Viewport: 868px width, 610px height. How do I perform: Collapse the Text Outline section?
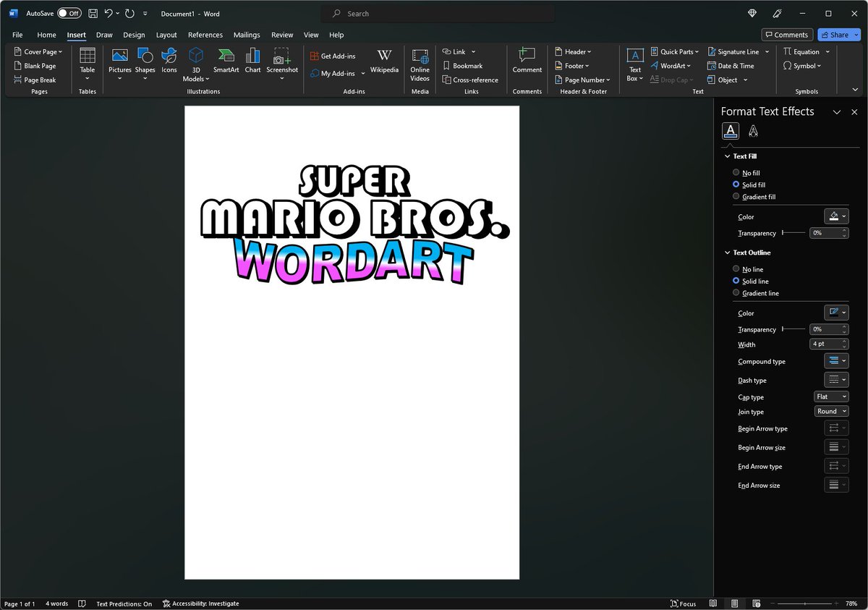728,253
